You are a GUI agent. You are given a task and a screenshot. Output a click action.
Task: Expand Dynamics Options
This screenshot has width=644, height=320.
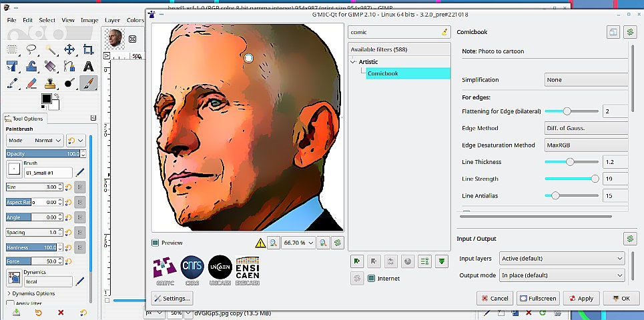click(9, 293)
